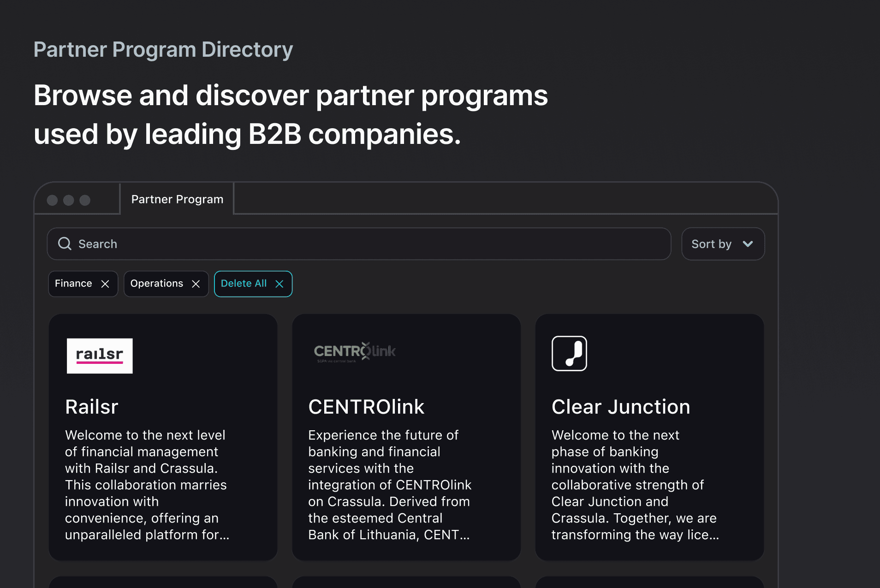880x588 pixels.
Task: Click the middle gray window dot
Action: (x=68, y=200)
